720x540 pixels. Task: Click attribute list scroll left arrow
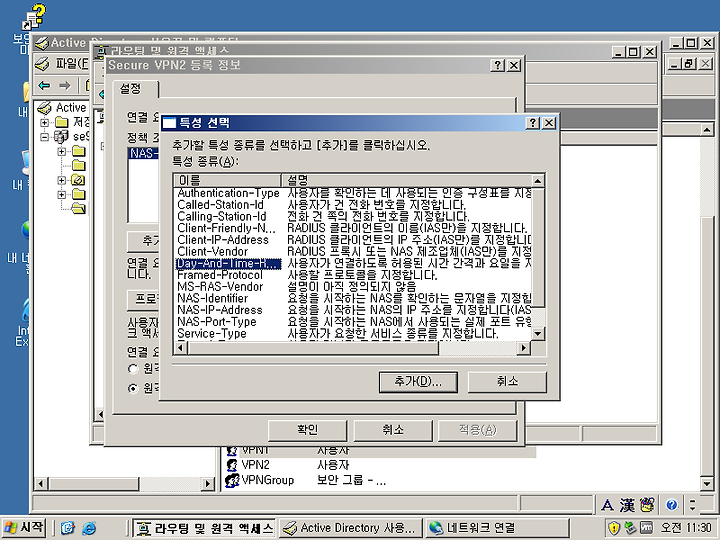coord(180,348)
